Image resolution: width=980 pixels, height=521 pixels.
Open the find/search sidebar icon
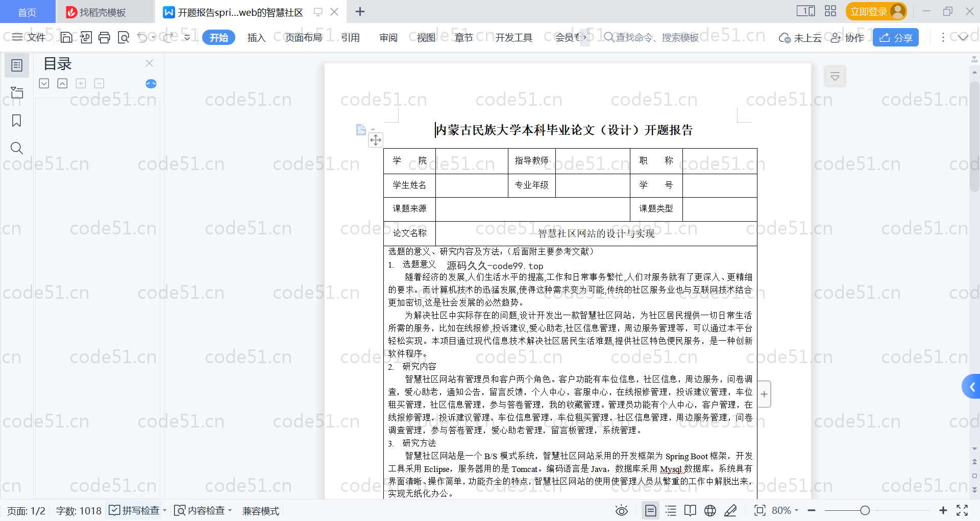pyautogui.click(x=17, y=148)
